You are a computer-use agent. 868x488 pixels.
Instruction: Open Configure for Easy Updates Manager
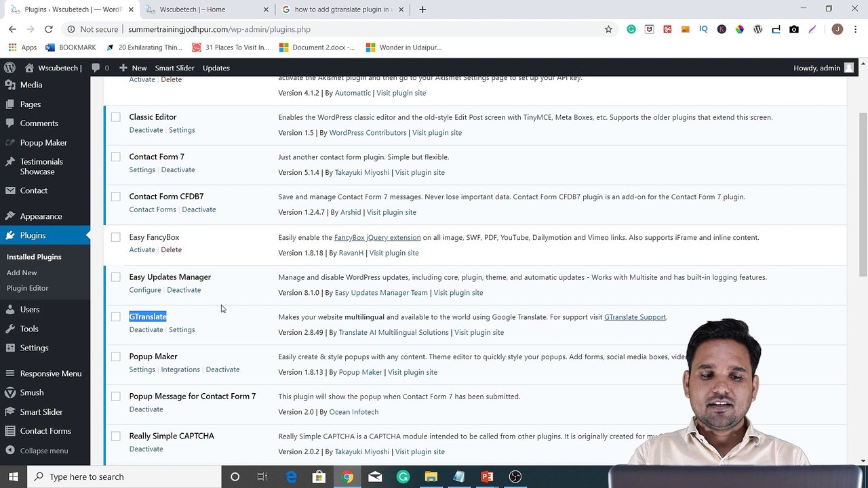click(x=145, y=289)
